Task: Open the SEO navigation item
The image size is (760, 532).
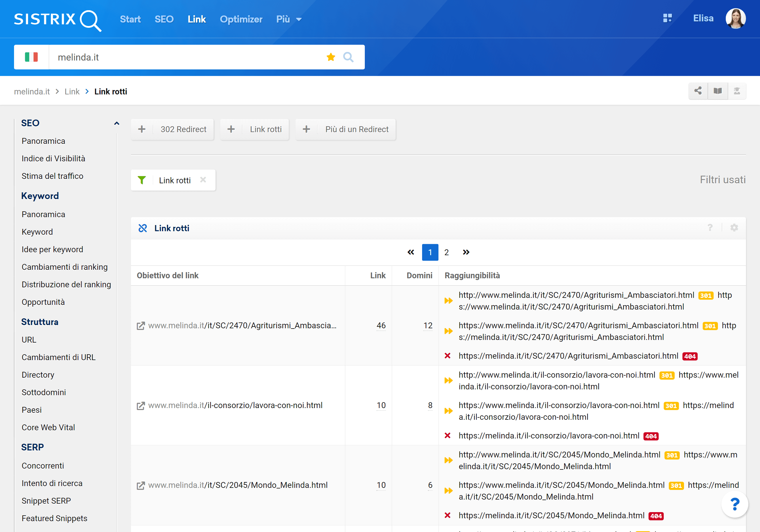Action: pos(164,19)
